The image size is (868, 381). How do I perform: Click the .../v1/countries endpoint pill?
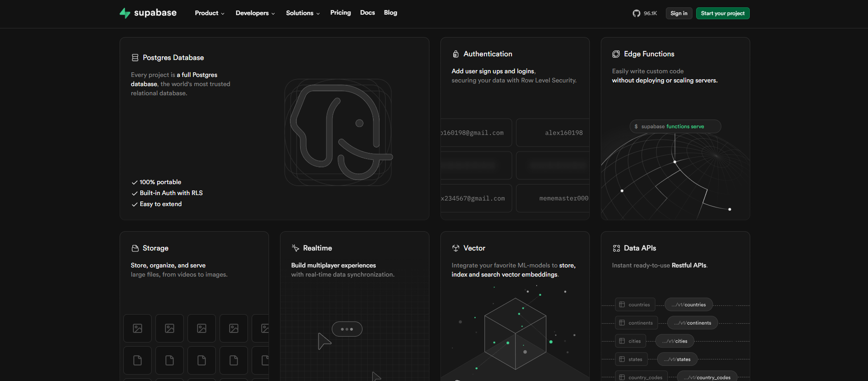[689, 305]
